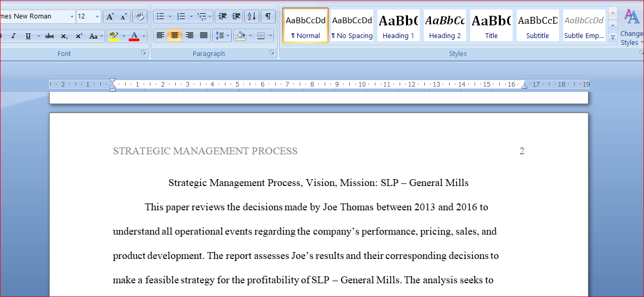
Task: Open Font dialog launcher
Action: pyautogui.click(x=144, y=53)
